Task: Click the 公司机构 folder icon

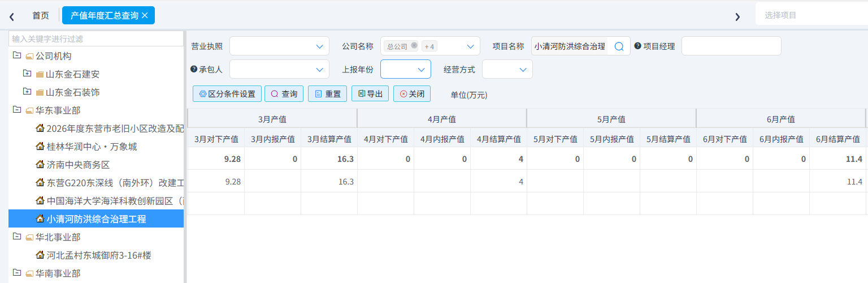Action: pyautogui.click(x=29, y=56)
